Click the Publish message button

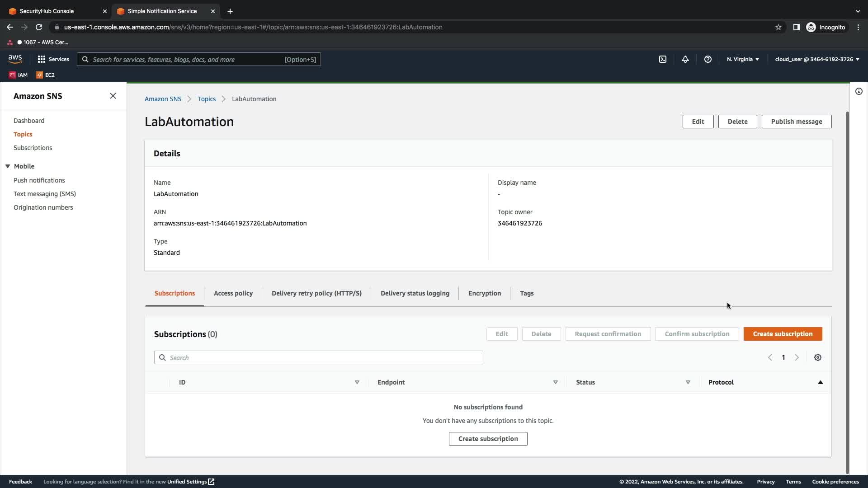[796, 122]
